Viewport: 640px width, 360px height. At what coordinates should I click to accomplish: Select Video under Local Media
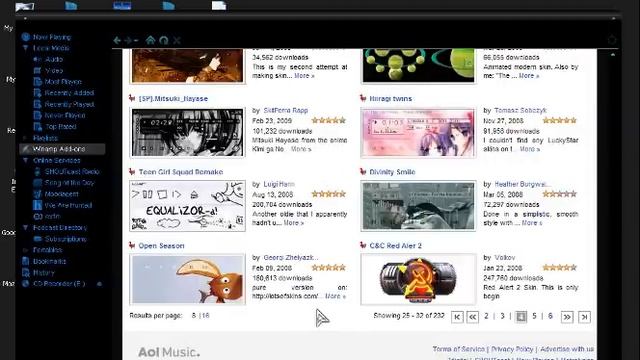[x=53, y=71]
